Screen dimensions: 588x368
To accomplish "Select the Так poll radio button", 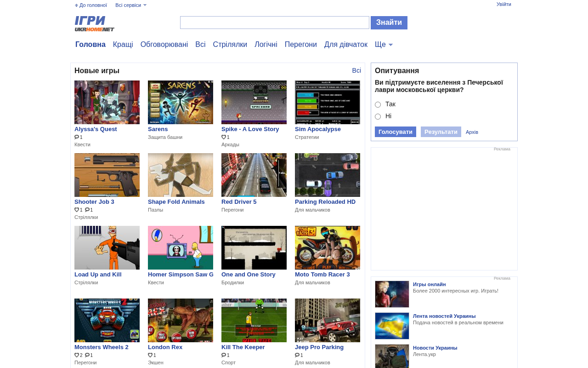I will 378,104.
